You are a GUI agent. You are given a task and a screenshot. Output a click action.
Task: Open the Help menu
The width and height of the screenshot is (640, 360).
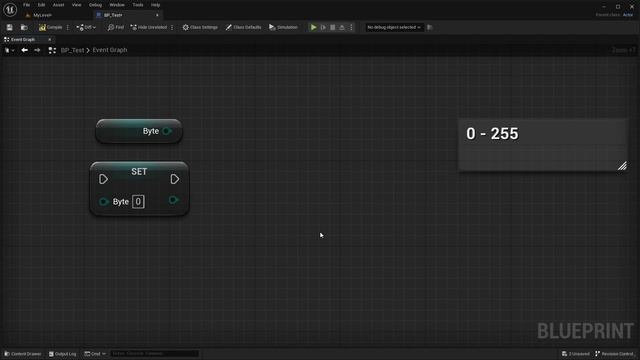(x=156, y=5)
